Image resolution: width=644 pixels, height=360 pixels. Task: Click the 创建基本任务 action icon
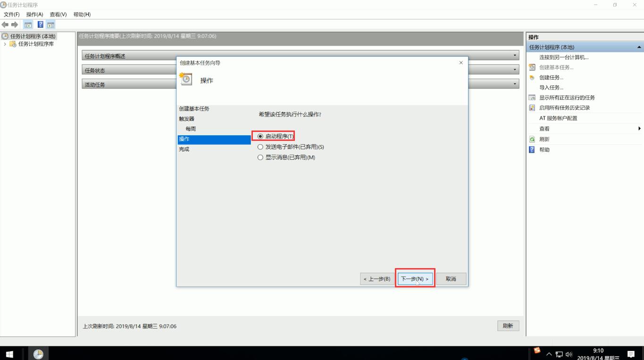click(x=532, y=67)
